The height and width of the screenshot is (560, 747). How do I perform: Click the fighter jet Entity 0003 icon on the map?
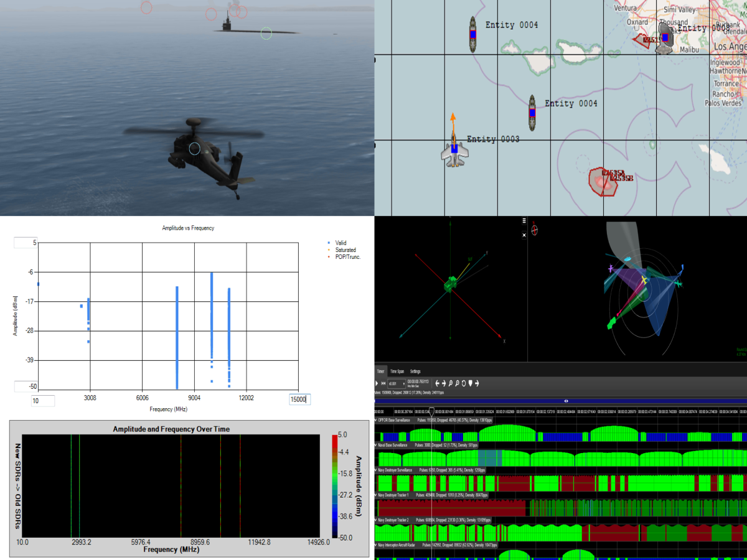coord(454,150)
